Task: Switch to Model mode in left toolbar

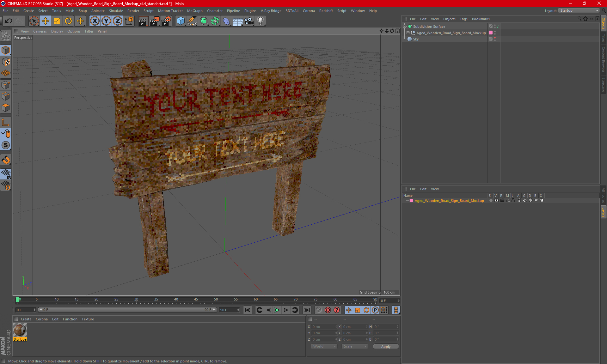Action: click(x=6, y=51)
